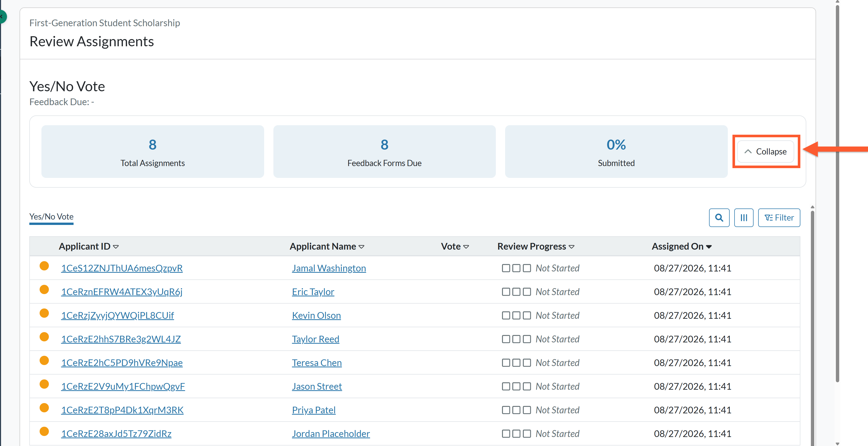This screenshot has width=868, height=446.
Task: Click first progress box in Taylor Reed row
Action: tap(505, 339)
